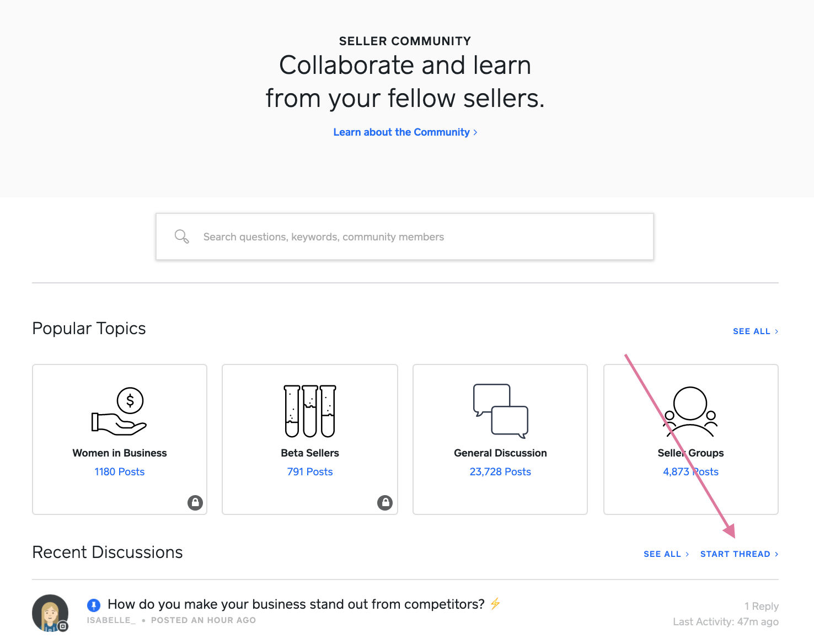Open the 1180 Posts link
The height and width of the screenshot is (644, 814).
[x=119, y=472]
